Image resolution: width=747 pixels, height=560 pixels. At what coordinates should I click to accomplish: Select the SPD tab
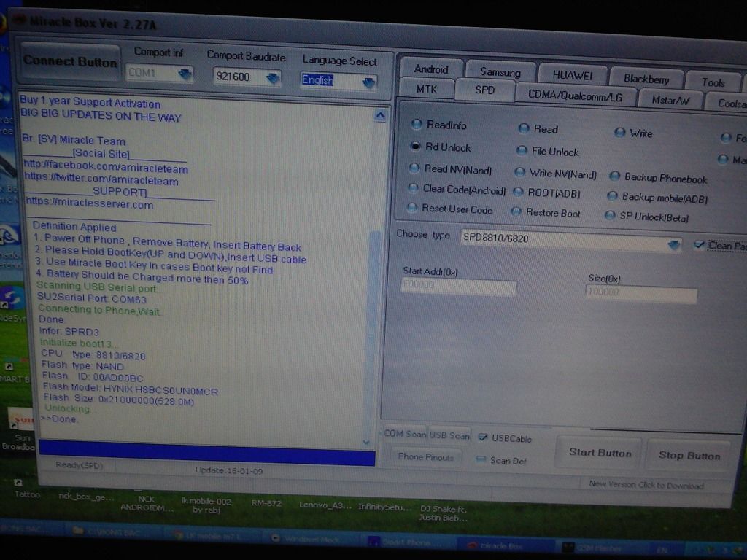[484, 90]
